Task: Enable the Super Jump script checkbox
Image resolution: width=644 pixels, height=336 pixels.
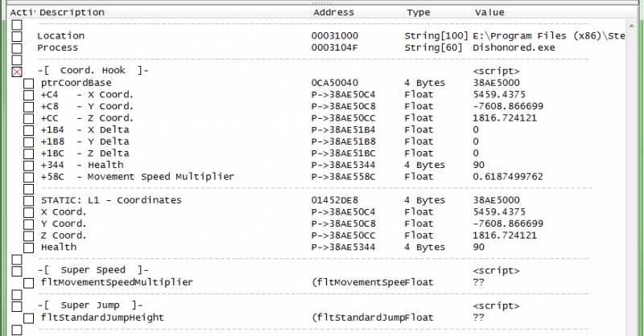Action: click(17, 305)
